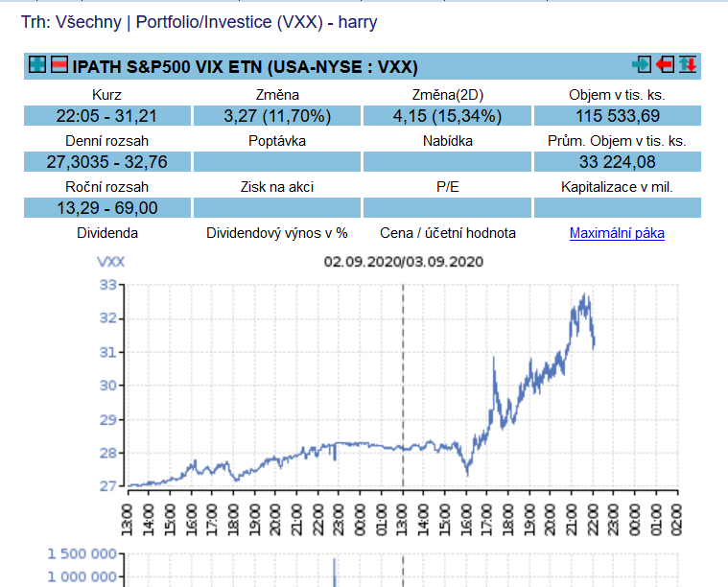Select the yearly range 13,29 - 69,00
The height and width of the screenshot is (587, 728).
point(106,207)
